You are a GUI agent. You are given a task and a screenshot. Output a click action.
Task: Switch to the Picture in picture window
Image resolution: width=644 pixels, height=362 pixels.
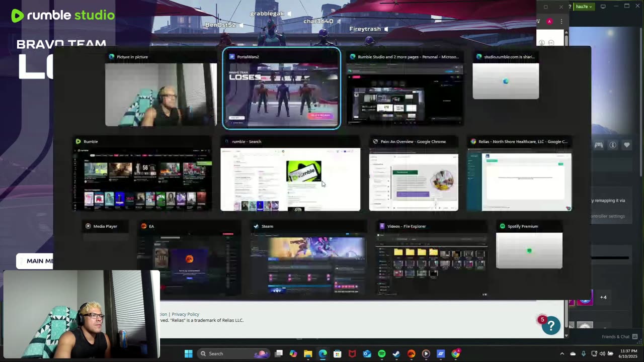tap(161, 89)
